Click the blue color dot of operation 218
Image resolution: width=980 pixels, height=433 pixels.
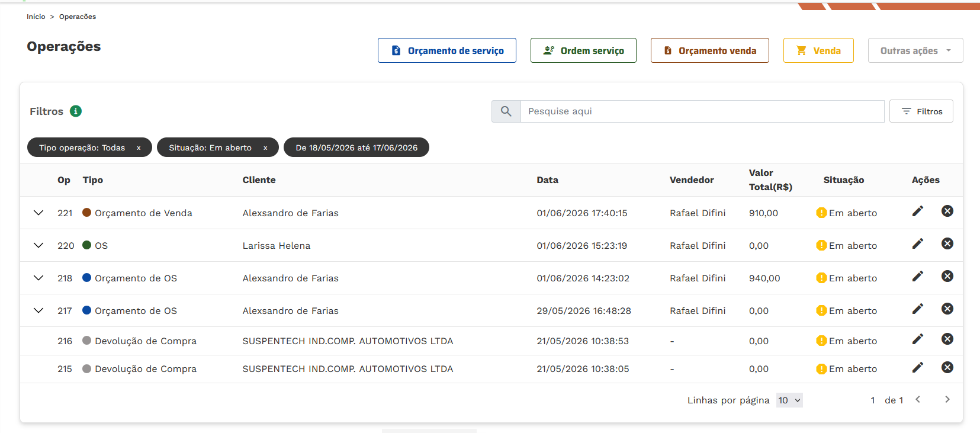(x=86, y=277)
